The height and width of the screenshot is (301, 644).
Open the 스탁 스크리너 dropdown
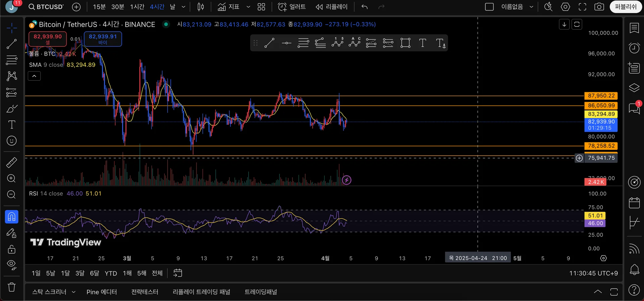pyautogui.click(x=54, y=292)
